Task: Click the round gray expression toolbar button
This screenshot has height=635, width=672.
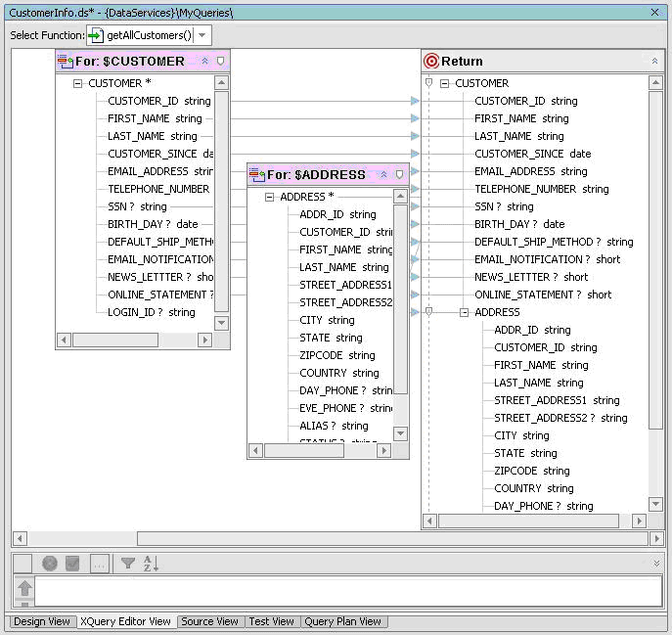Action: point(50,563)
